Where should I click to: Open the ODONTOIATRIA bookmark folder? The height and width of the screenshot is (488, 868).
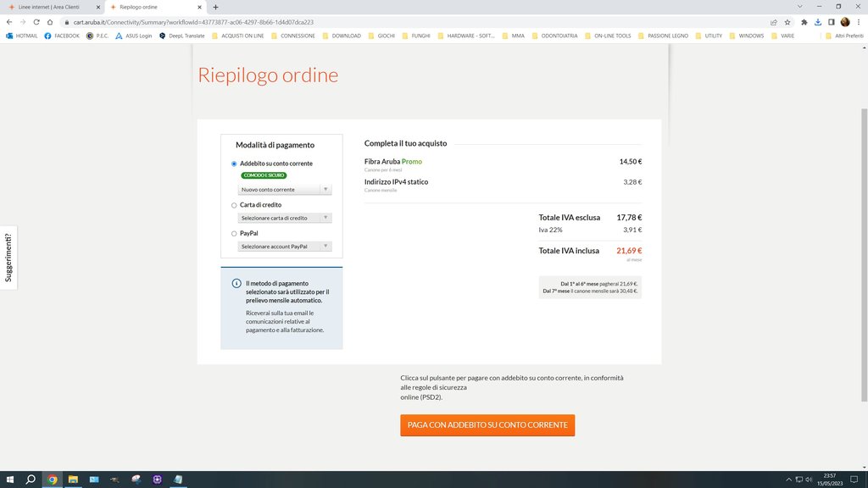[554, 36]
